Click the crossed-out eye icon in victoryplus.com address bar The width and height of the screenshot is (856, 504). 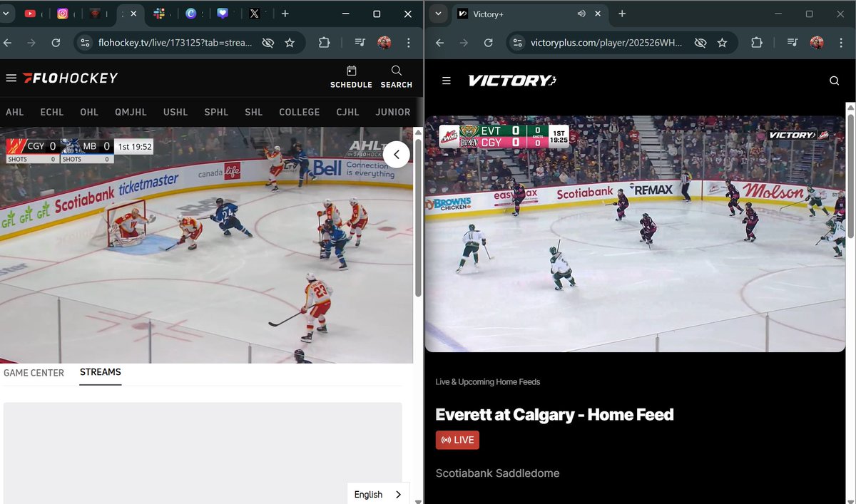pyautogui.click(x=700, y=43)
